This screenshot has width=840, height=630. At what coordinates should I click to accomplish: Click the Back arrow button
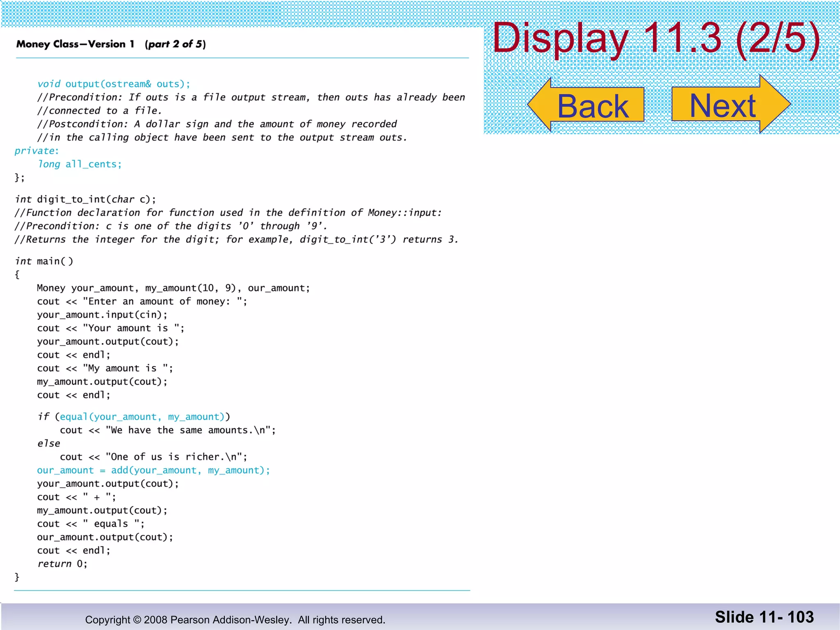tap(586, 105)
